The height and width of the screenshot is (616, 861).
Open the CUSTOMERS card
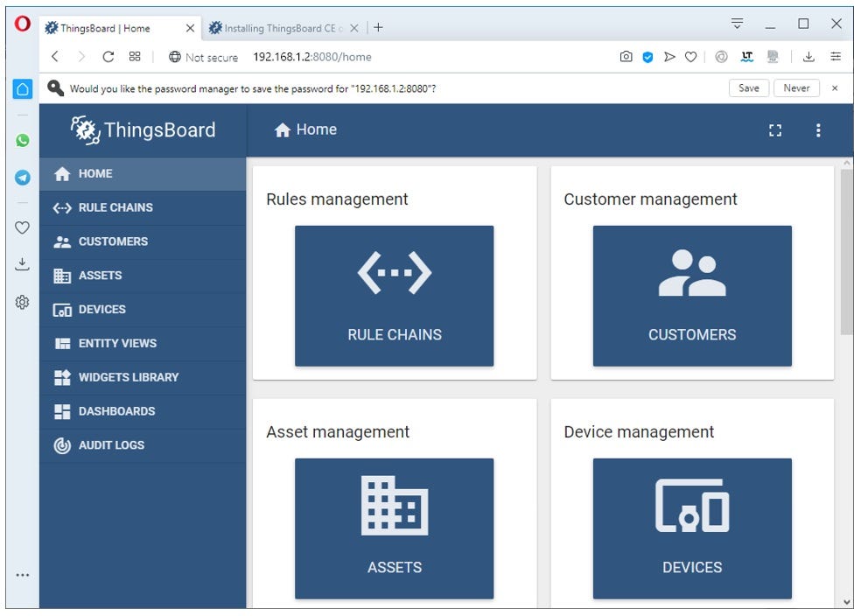(x=692, y=296)
